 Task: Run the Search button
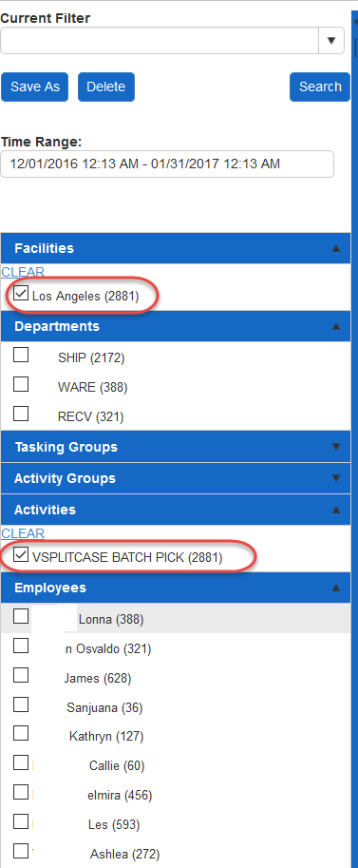point(320,87)
